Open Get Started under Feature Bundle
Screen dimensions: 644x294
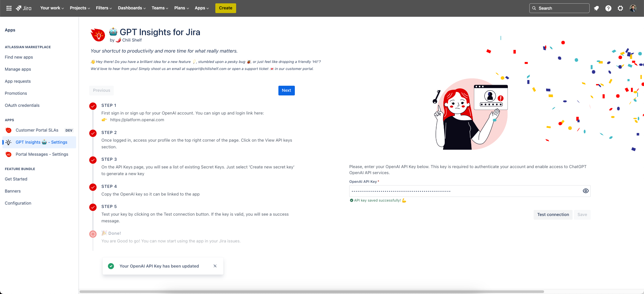tap(16, 179)
